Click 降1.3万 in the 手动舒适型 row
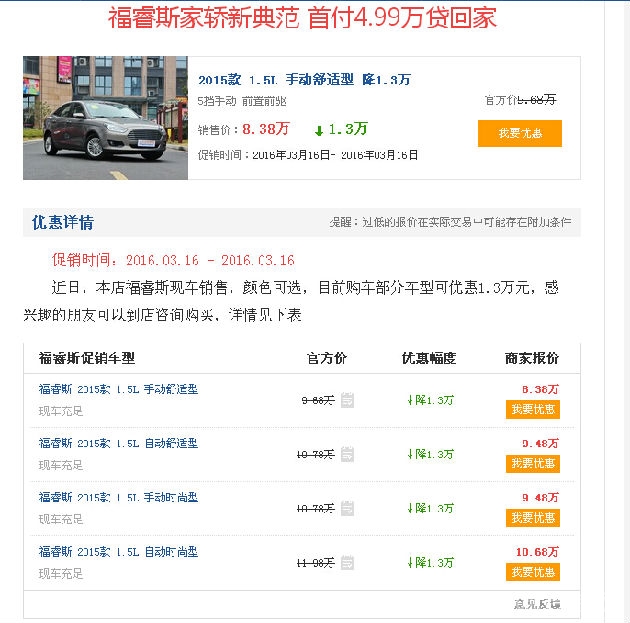Screen dimensions: 630x623 click(431, 400)
